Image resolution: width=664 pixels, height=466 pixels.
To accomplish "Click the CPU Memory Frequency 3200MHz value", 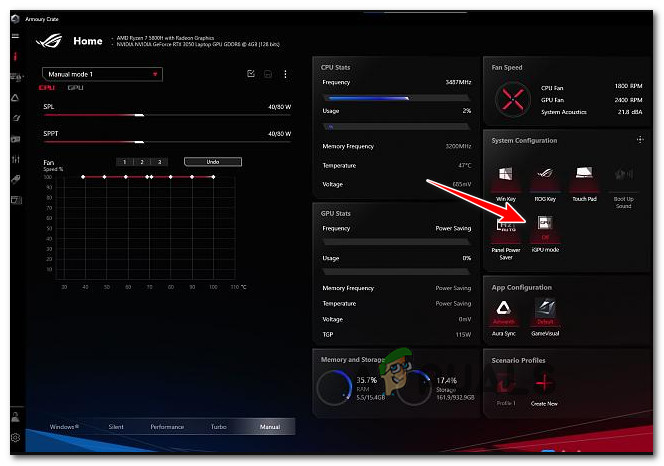I will (x=458, y=146).
